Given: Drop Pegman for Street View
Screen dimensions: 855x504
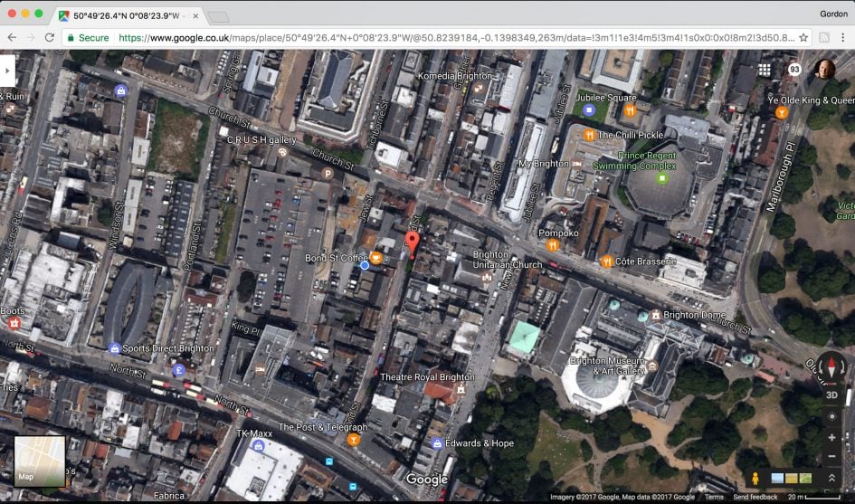Looking at the screenshot, I should coord(755,479).
